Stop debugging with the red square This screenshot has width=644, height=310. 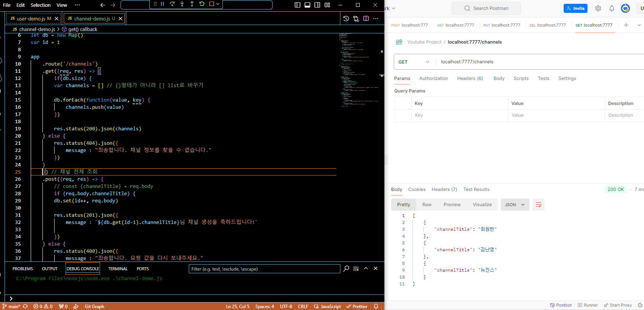212,4
